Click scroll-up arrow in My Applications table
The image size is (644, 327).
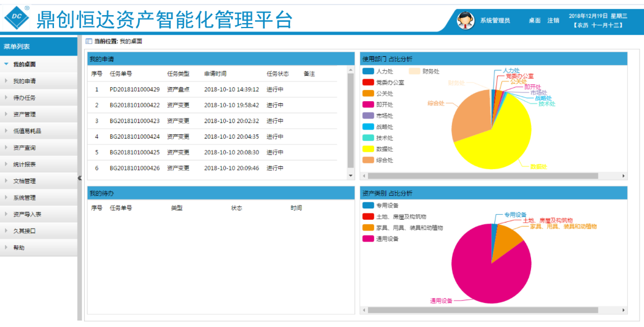(x=351, y=70)
